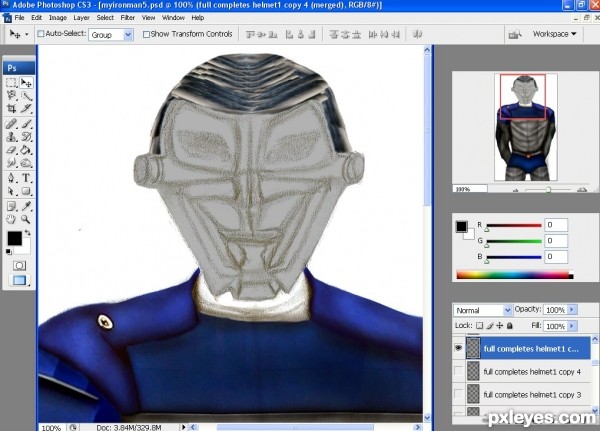This screenshot has width=600, height=431.
Task: Select the Eraser tool
Action: click(x=11, y=150)
